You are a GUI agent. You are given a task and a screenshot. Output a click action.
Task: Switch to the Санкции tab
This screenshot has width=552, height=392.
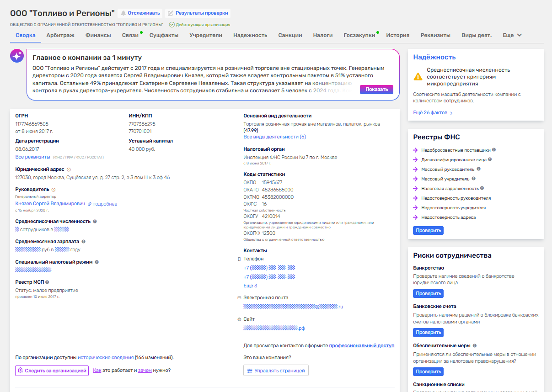pos(290,35)
